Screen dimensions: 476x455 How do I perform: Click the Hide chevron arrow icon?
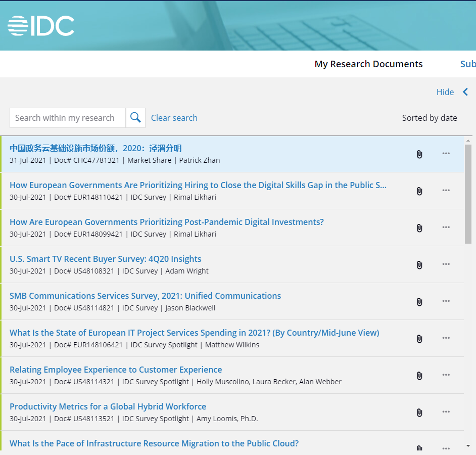pyautogui.click(x=465, y=92)
